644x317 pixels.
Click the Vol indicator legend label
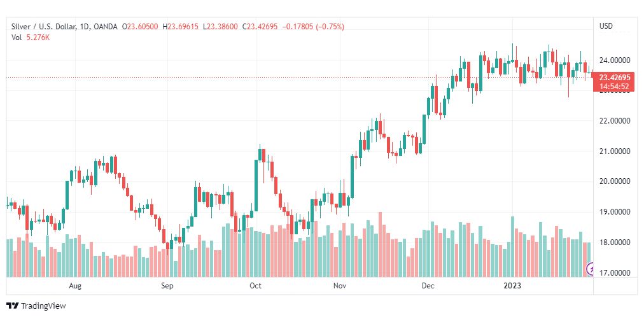17,37
